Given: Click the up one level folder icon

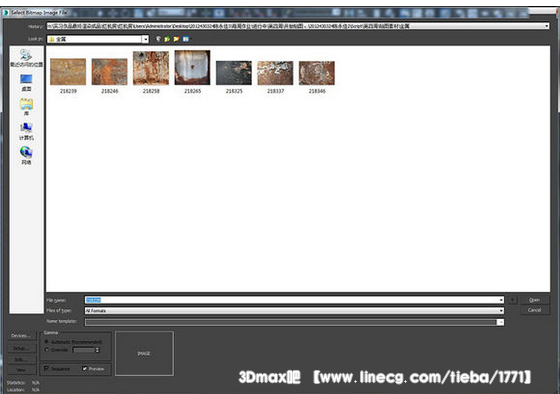Looking at the screenshot, I should click(167, 39).
